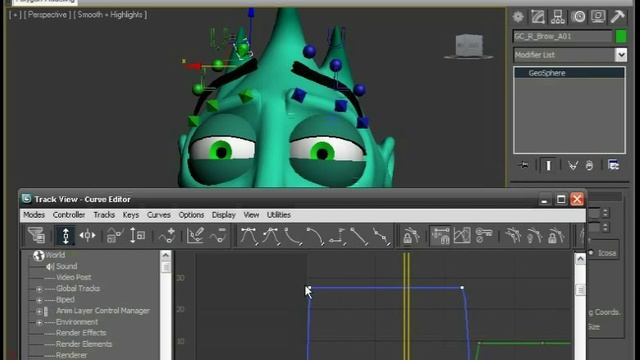Toggle Lock Selection in Curve Editor
The height and width of the screenshot is (360, 640).
pos(411,236)
